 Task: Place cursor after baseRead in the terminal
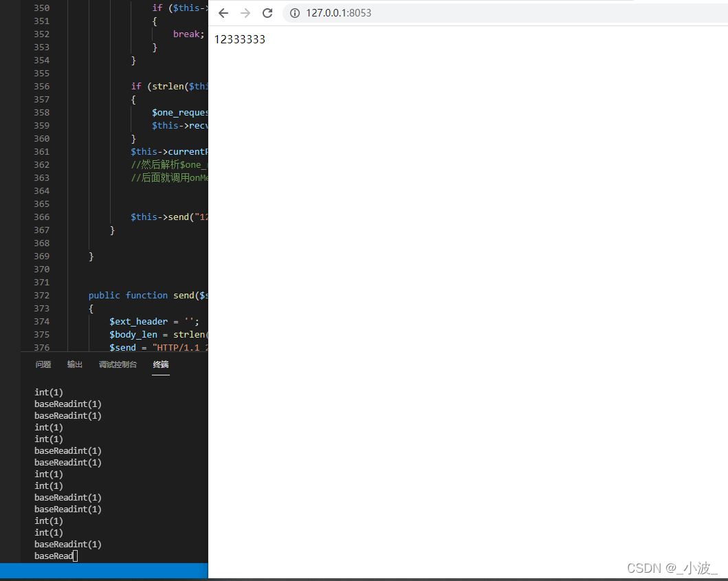point(76,556)
